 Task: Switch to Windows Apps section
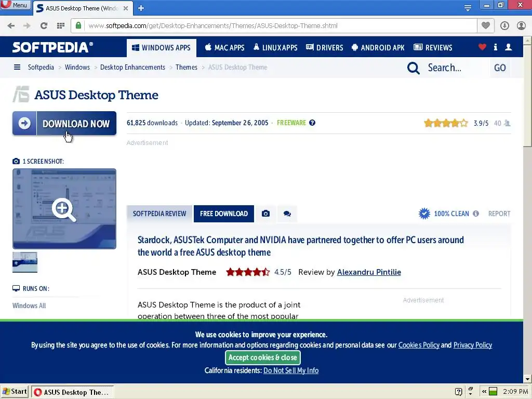pos(161,48)
